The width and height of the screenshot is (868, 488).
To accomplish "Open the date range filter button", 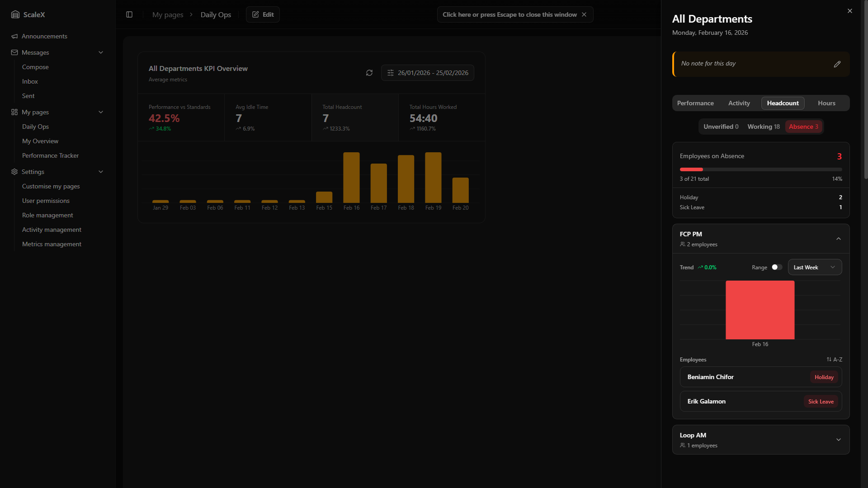I will (x=428, y=73).
